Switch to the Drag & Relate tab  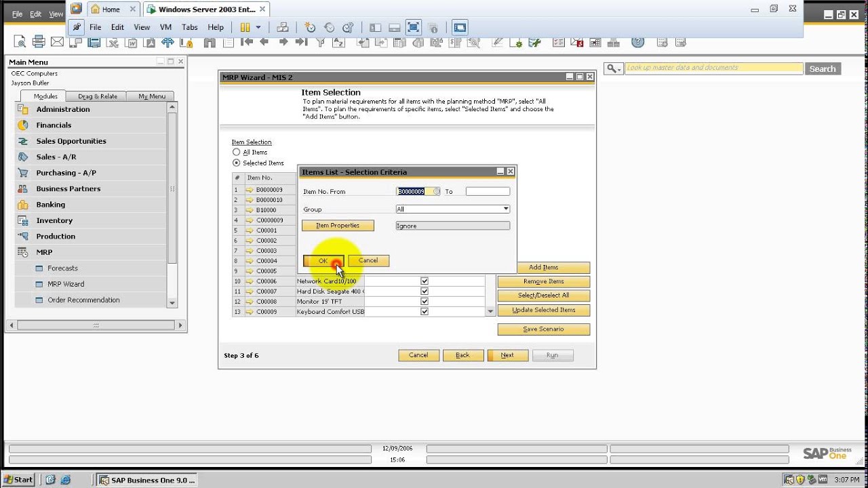click(97, 96)
